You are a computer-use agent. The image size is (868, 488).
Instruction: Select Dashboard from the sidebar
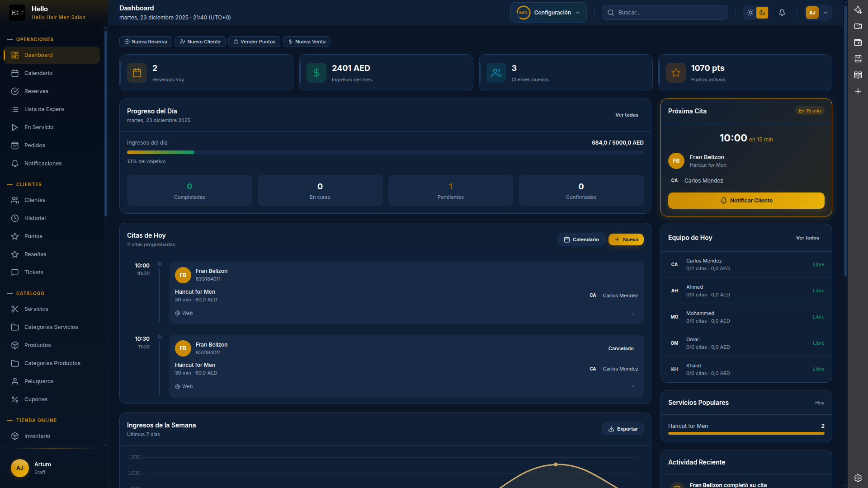(x=38, y=55)
